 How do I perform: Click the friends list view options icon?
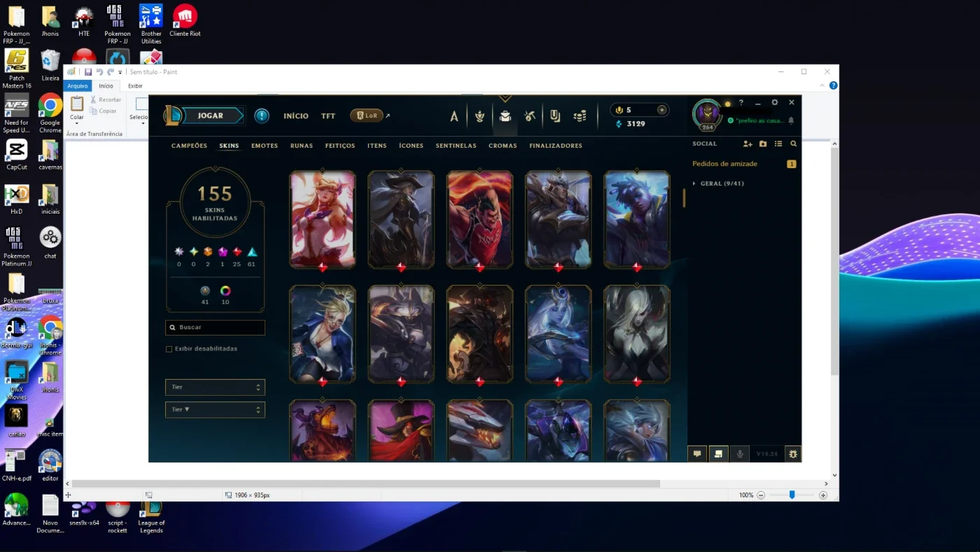point(778,144)
